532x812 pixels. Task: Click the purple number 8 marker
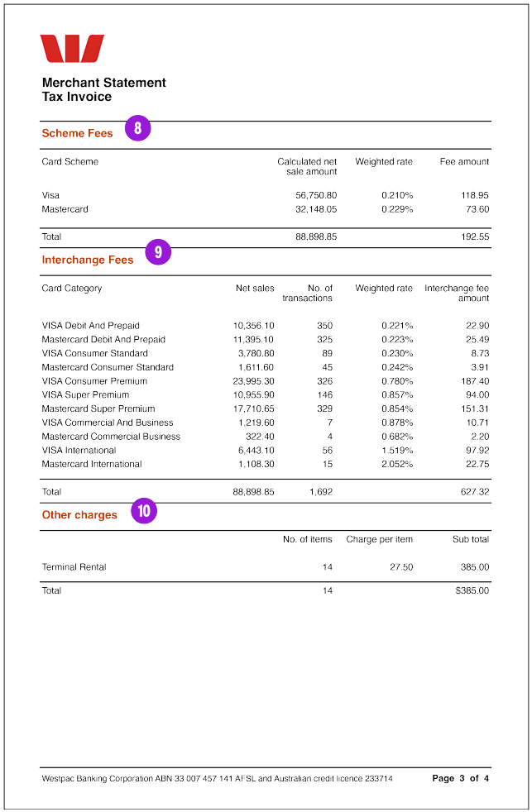click(x=138, y=129)
